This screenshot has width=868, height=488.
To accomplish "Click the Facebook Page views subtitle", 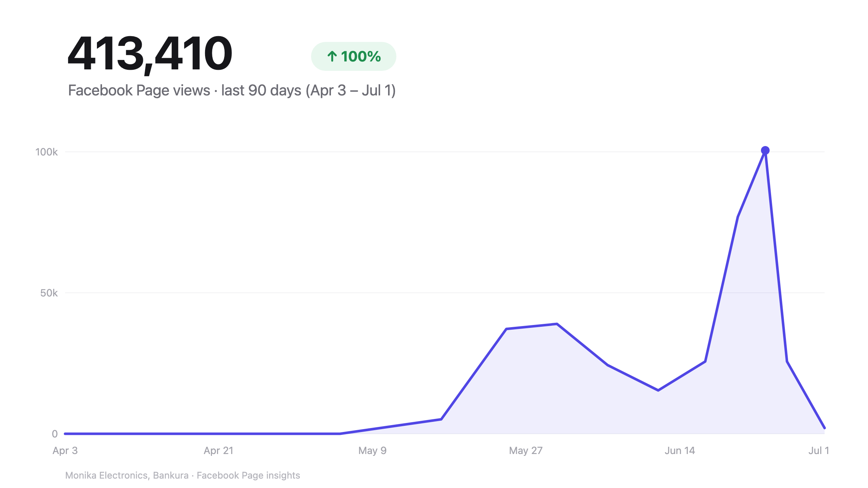I will tap(231, 90).
